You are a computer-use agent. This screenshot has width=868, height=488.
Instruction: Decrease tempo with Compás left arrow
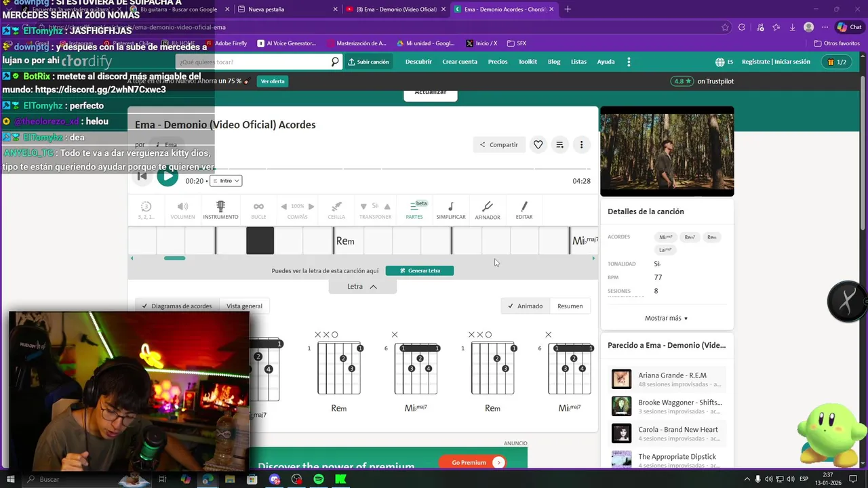click(x=284, y=206)
